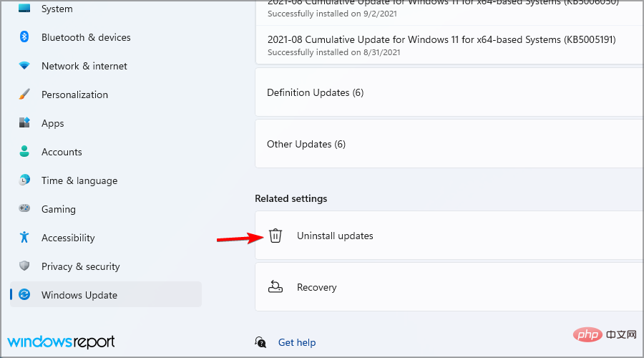Click the Time & language globe clock icon
This screenshot has height=358, width=644.
(x=24, y=180)
